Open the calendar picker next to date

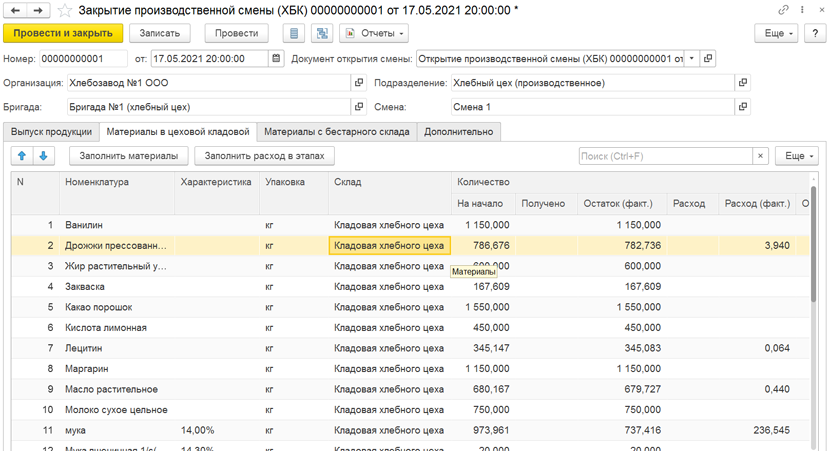pos(276,59)
